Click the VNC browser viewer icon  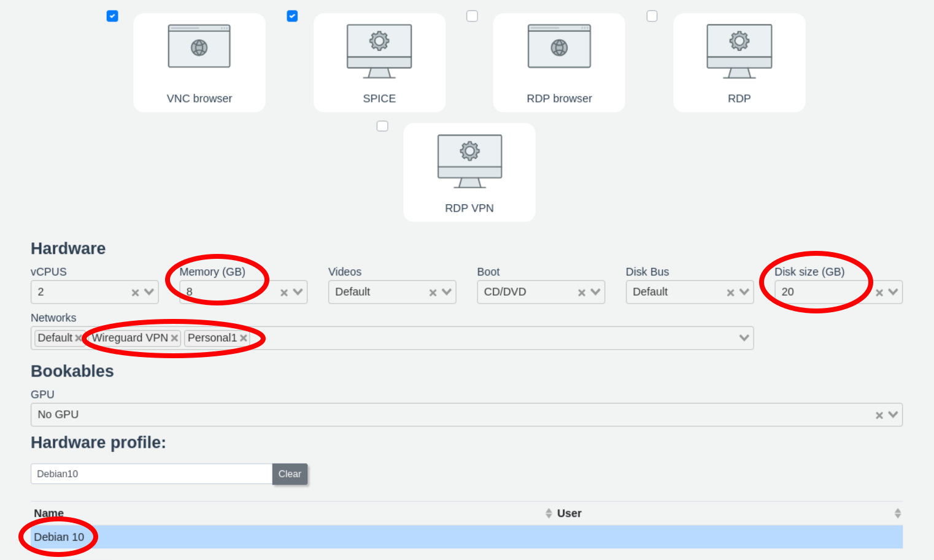point(199,47)
